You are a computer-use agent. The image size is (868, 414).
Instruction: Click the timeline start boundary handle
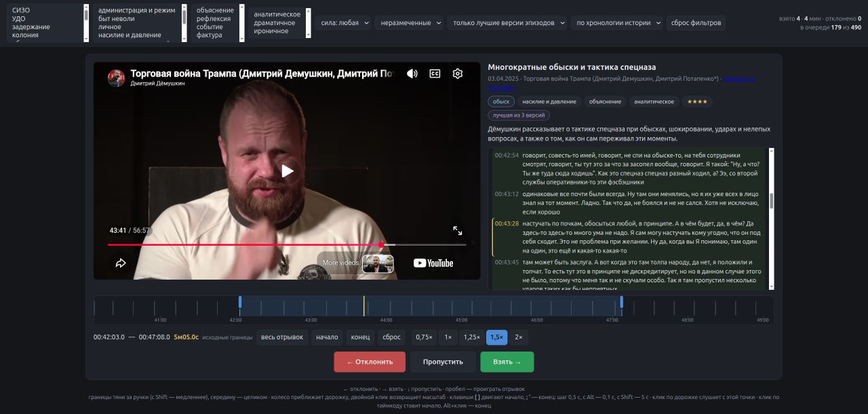coord(240,302)
